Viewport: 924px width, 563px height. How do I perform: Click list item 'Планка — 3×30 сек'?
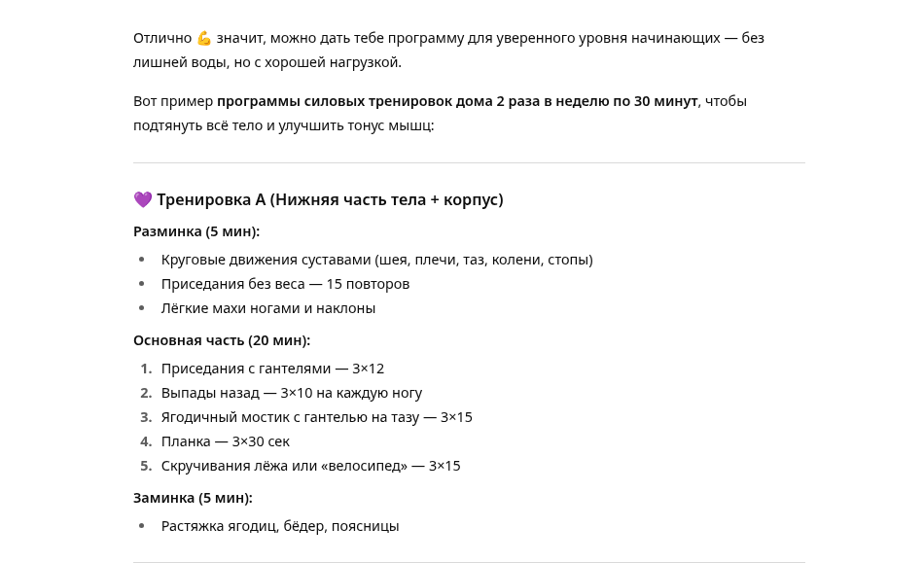point(226,441)
